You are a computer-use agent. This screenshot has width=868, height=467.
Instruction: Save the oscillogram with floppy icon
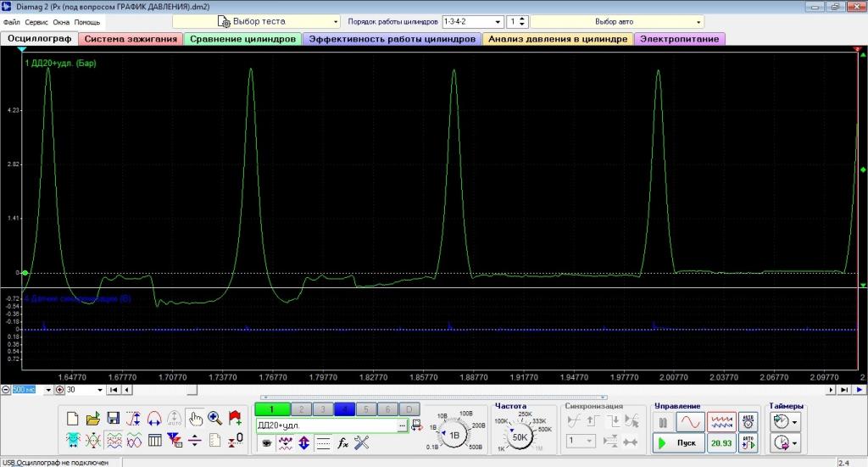(114, 419)
